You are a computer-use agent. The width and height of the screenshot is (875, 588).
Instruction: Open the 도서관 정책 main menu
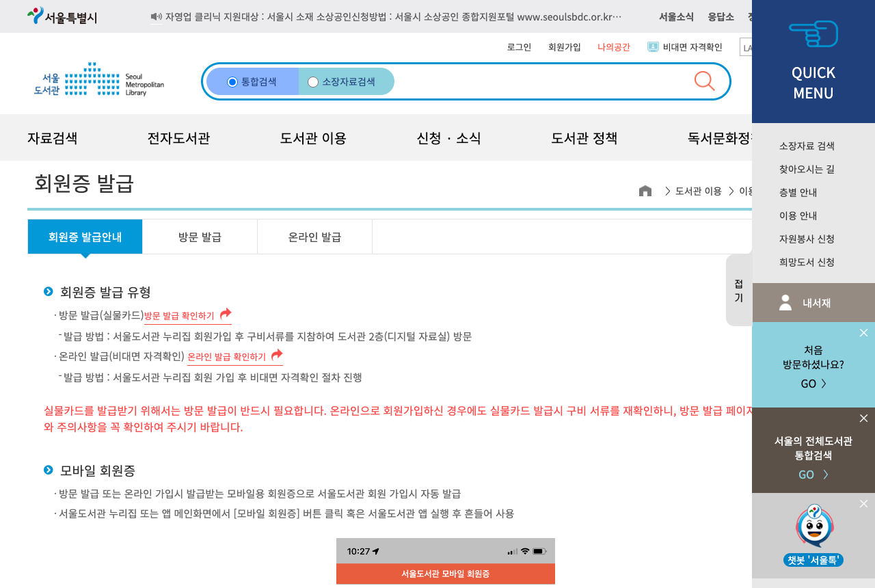pos(584,138)
